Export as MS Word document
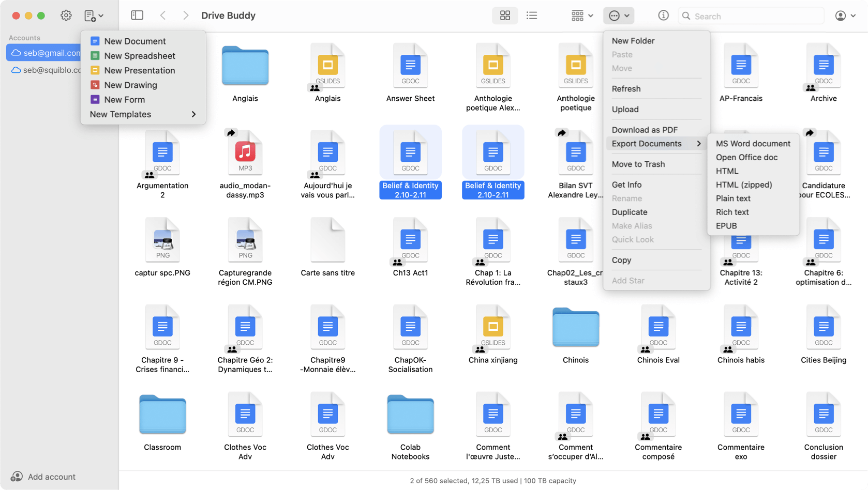The width and height of the screenshot is (868, 490). tap(753, 144)
